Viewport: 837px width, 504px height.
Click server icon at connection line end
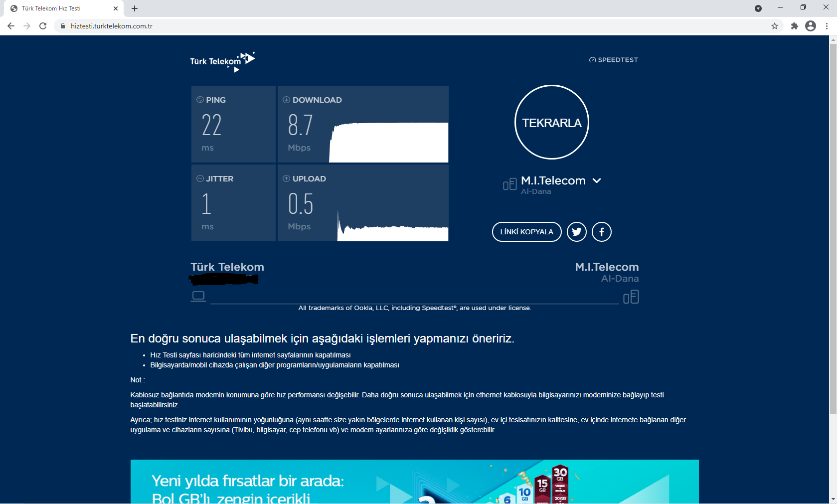(631, 297)
